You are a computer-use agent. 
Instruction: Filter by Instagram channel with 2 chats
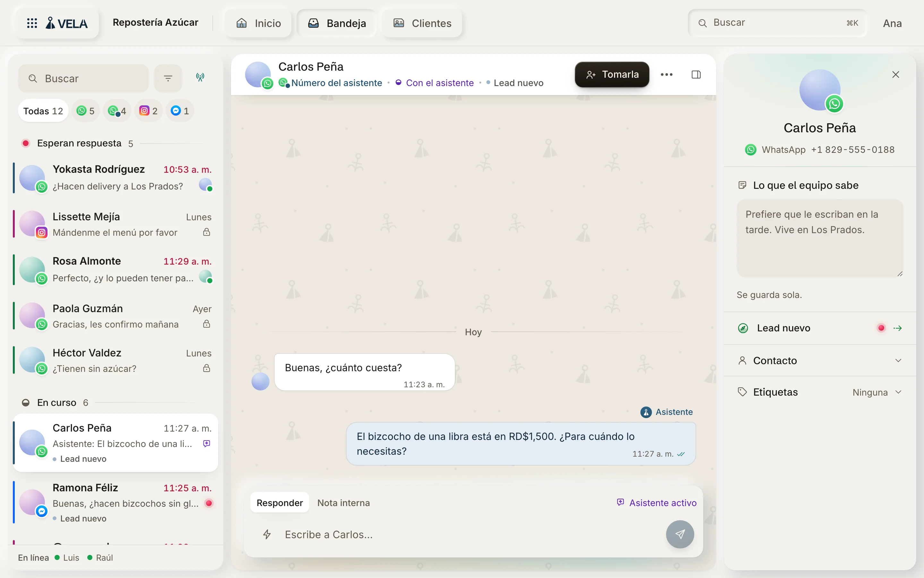pyautogui.click(x=148, y=111)
